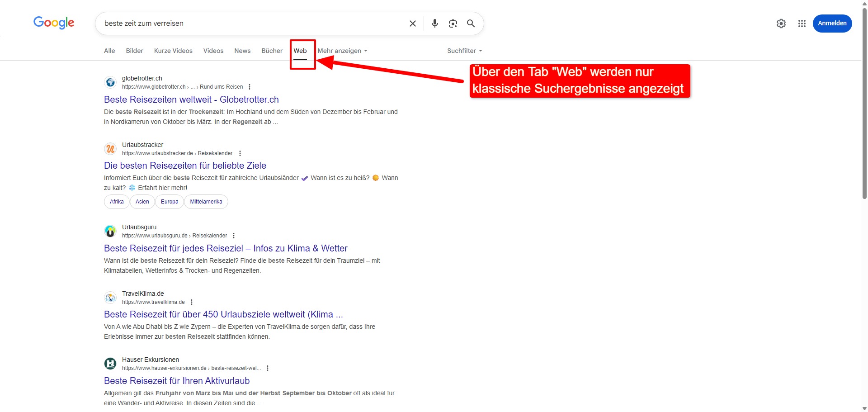Open Die besten Reisezeiten für beliebte Ziele
Image resolution: width=868 pixels, height=412 pixels.
pyautogui.click(x=185, y=166)
